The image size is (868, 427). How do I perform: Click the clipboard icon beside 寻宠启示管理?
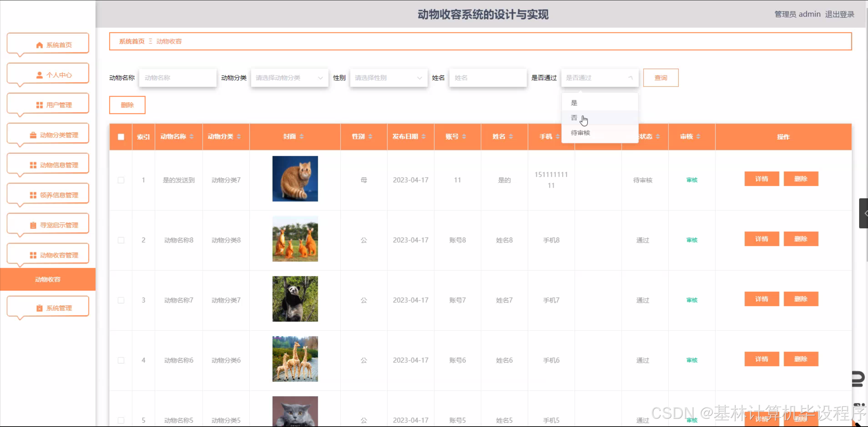click(33, 225)
